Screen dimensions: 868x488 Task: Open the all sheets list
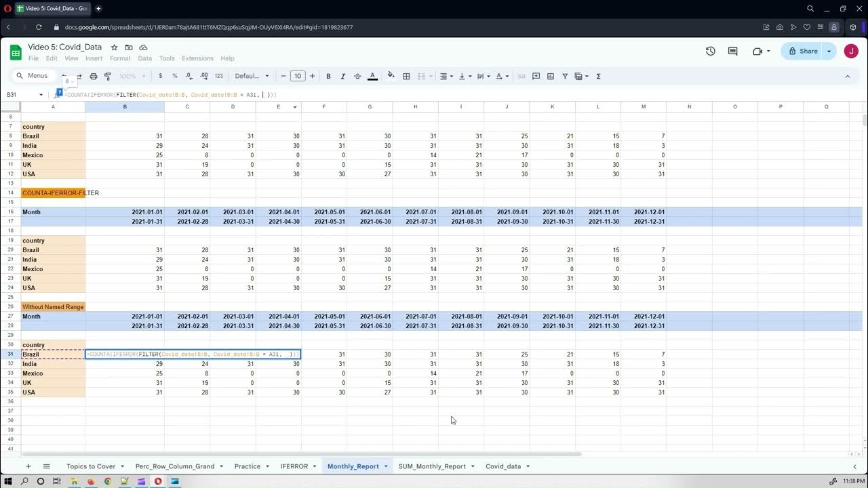(x=47, y=466)
